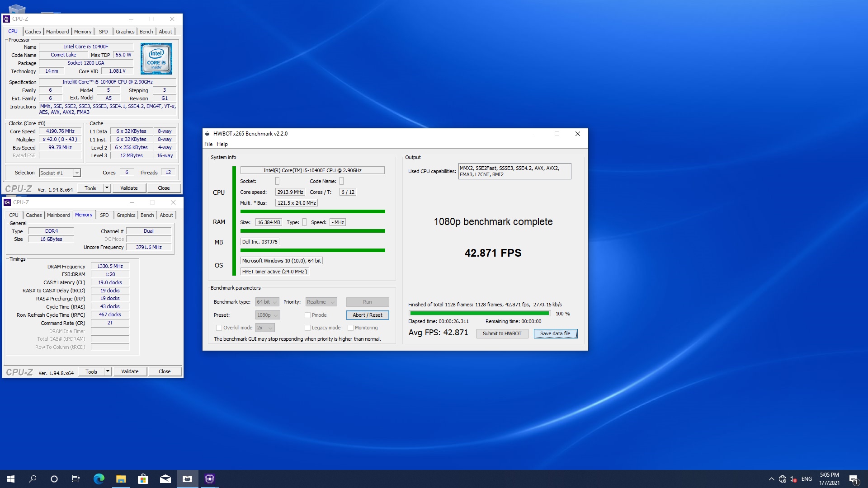Click the Used CPU capabilities text box
868x488 pixels.
pos(514,171)
